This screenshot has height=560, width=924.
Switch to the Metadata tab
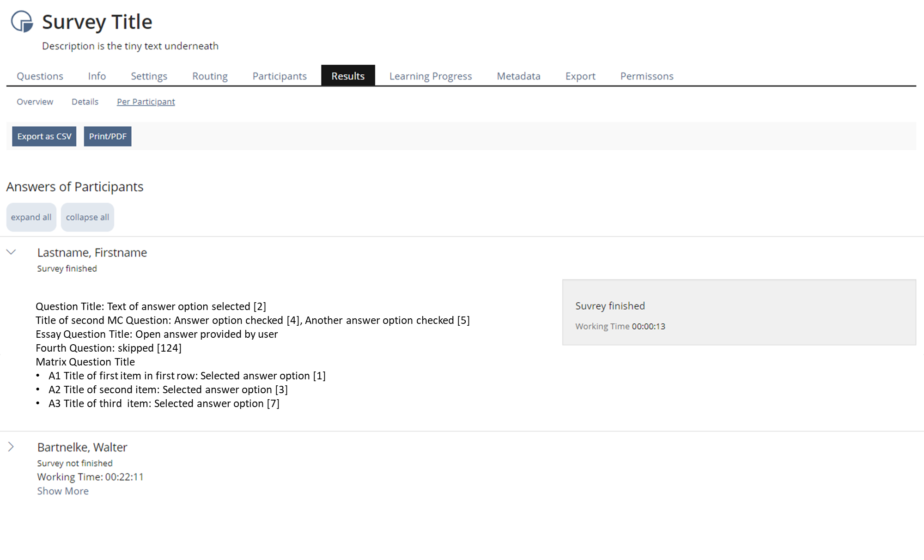518,76
